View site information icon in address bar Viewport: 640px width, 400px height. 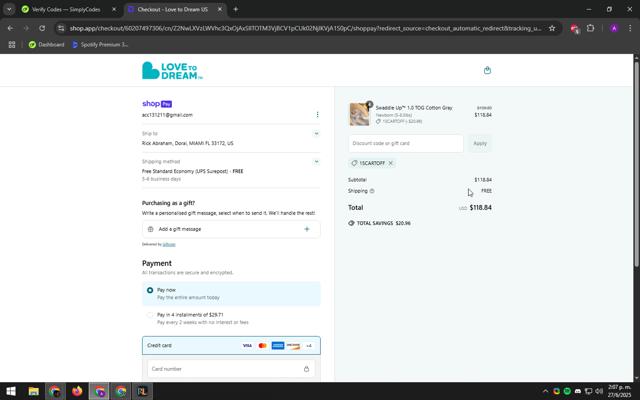click(x=61, y=28)
